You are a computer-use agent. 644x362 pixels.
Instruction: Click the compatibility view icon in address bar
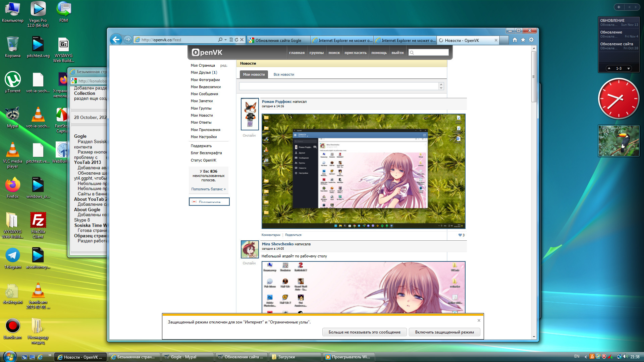pos(231,40)
